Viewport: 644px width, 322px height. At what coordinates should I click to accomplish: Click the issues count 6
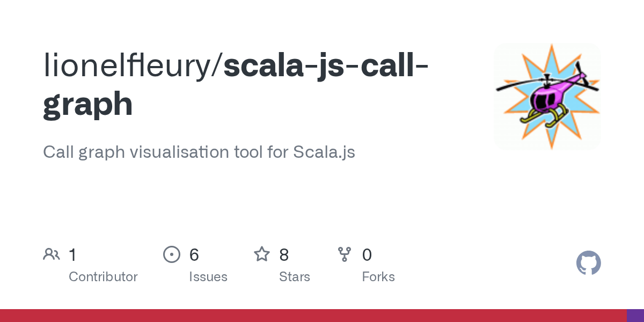194,255
